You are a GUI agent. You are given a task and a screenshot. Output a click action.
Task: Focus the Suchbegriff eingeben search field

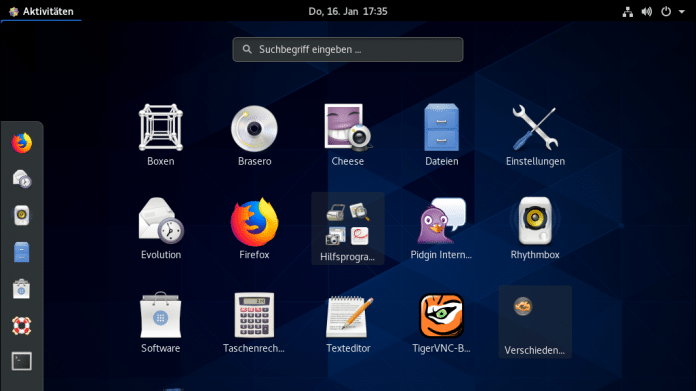pos(348,49)
